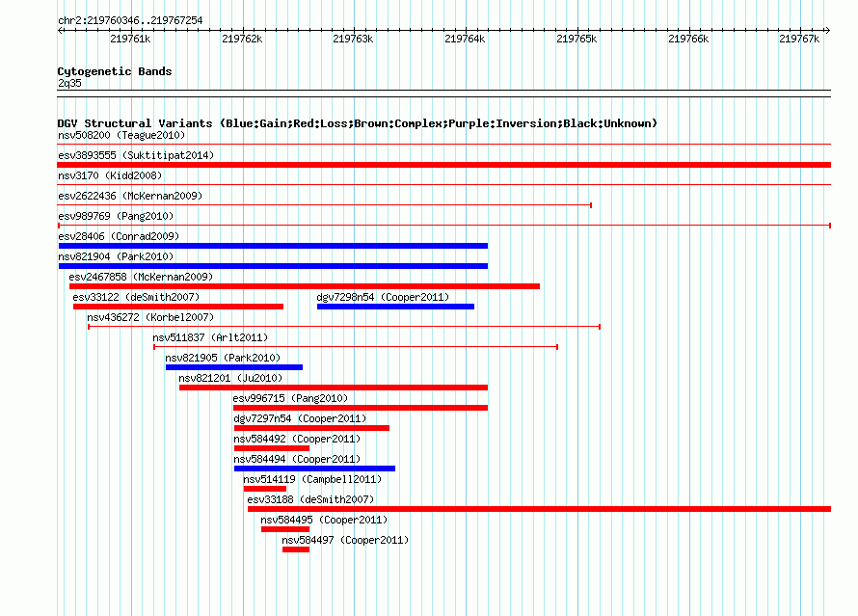Image resolution: width=858 pixels, height=616 pixels.
Task: Select the nsv821905 (Park2010) blue bar
Action: [234, 367]
